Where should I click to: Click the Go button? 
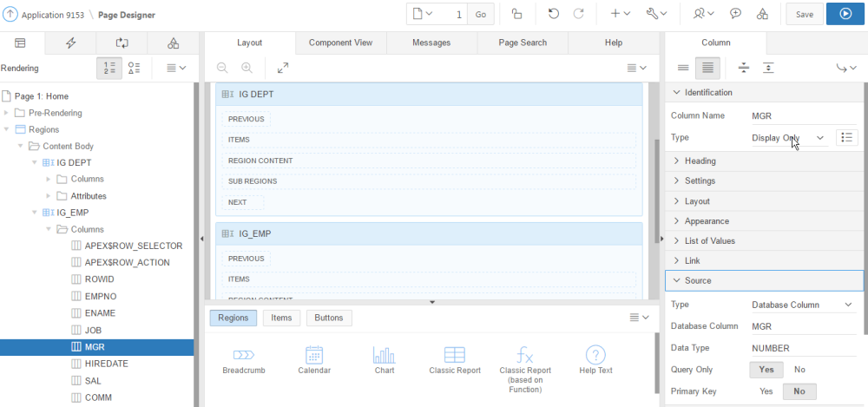coord(481,15)
